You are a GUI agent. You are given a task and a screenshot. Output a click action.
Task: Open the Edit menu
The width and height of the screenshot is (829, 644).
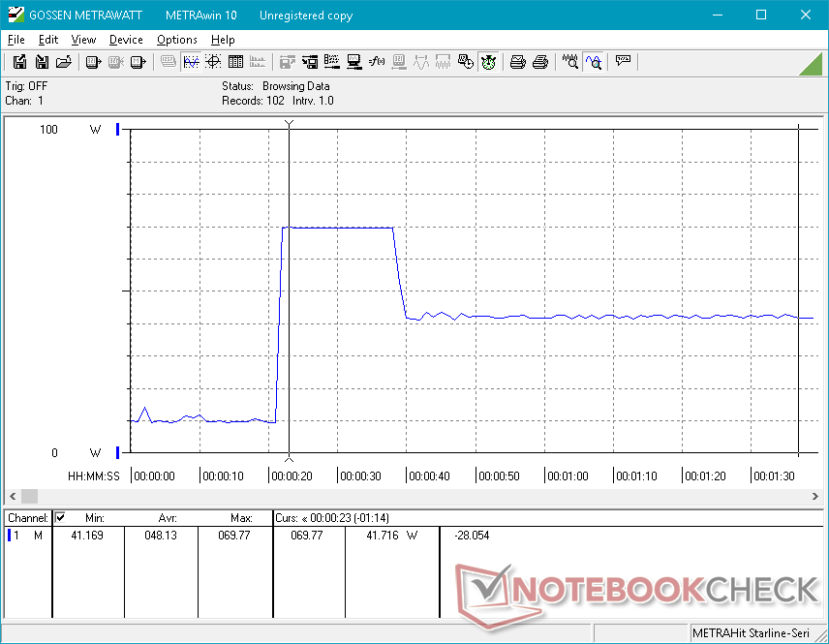pos(48,40)
